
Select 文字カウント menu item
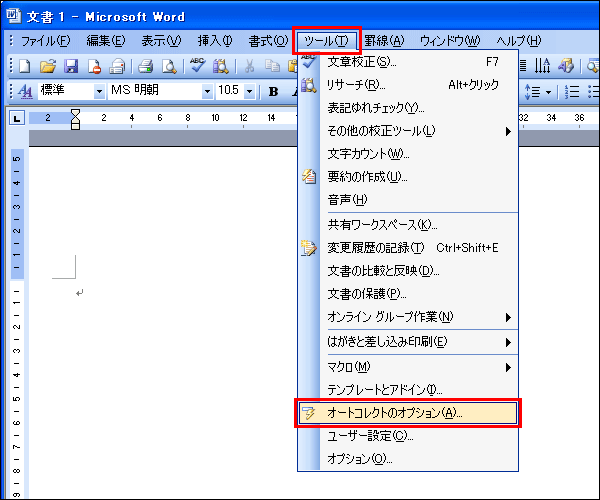click(408, 154)
